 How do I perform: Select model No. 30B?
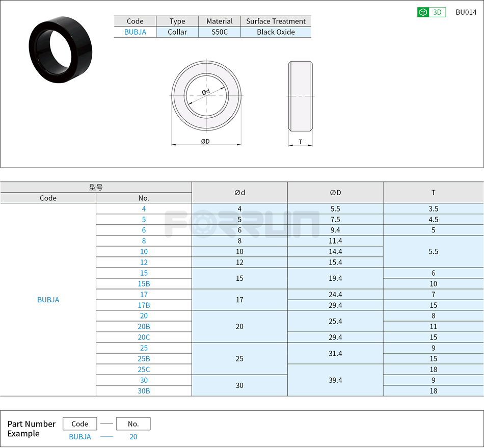coord(144,391)
